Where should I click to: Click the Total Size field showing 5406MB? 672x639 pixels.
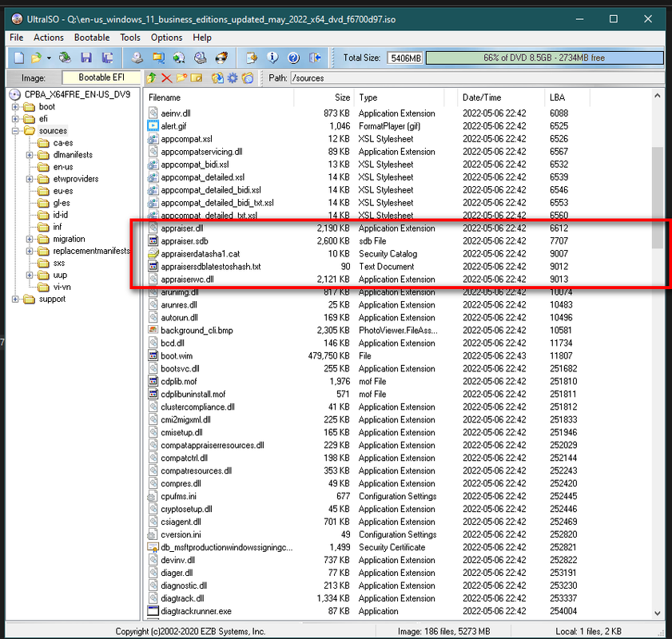point(405,58)
